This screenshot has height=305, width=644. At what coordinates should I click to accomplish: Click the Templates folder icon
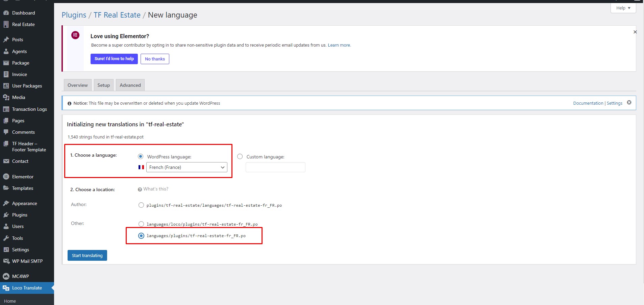point(6,188)
